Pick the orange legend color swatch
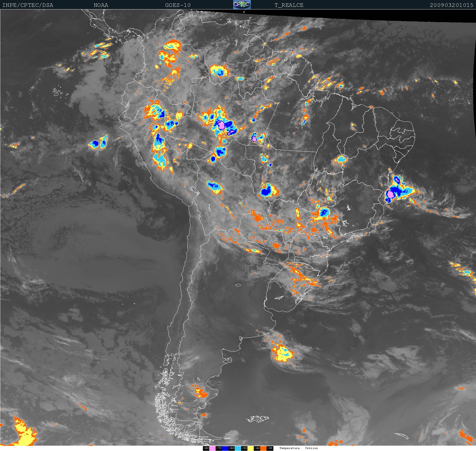This screenshot has height=451, width=476. tap(263, 448)
